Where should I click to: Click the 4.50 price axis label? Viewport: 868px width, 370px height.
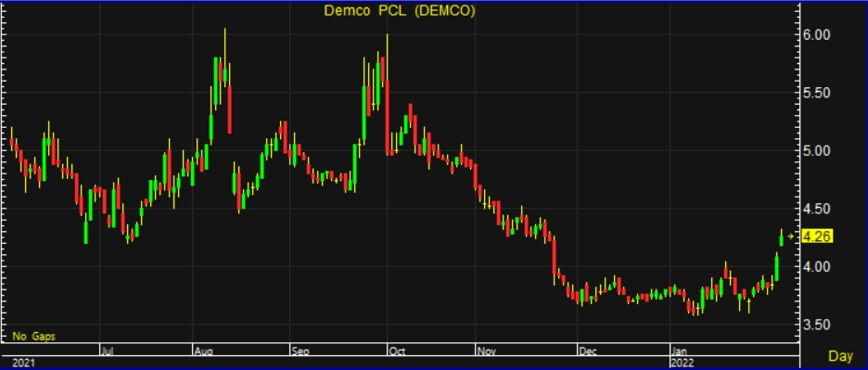[x=816, y=209]
